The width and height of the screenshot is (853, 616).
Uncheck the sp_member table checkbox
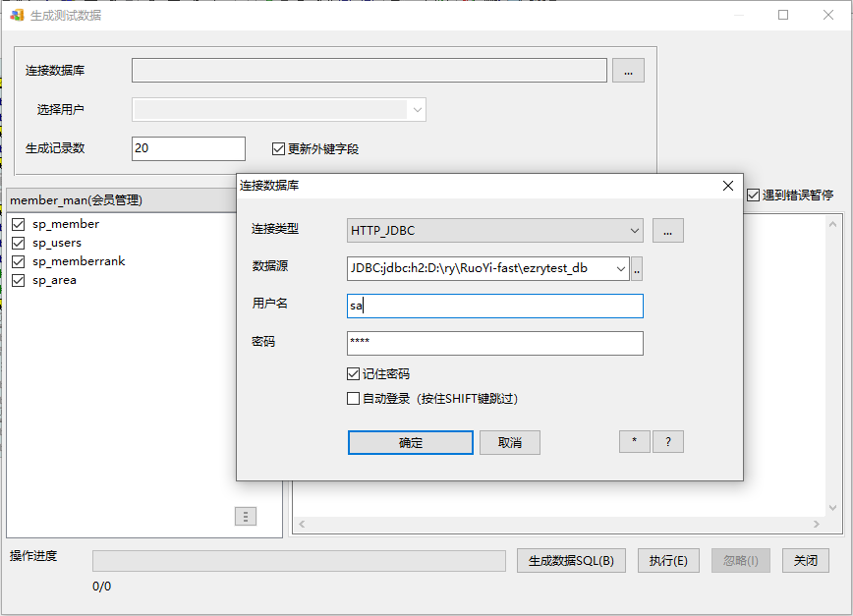tap(19, 224)
